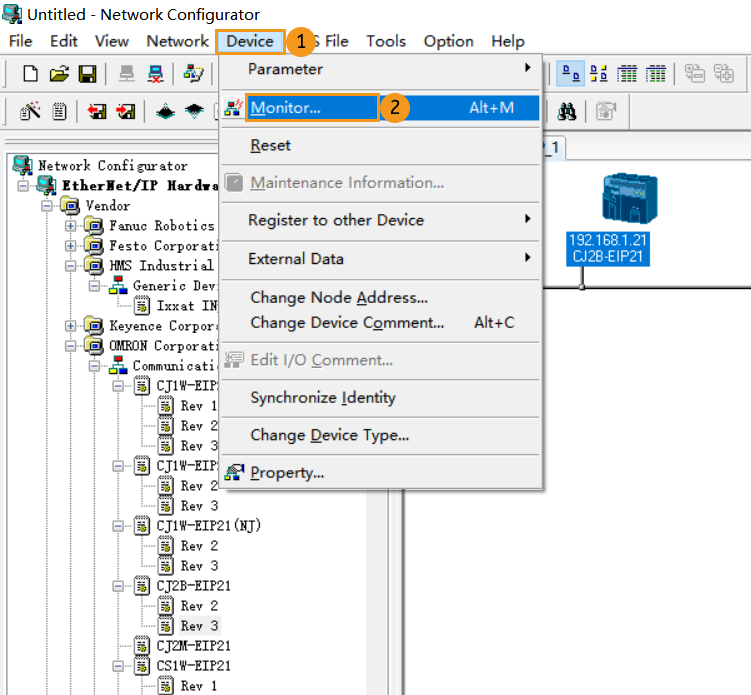Click the binoculars find icon
This screenshot has width=751, height=695.
point(569,111)
